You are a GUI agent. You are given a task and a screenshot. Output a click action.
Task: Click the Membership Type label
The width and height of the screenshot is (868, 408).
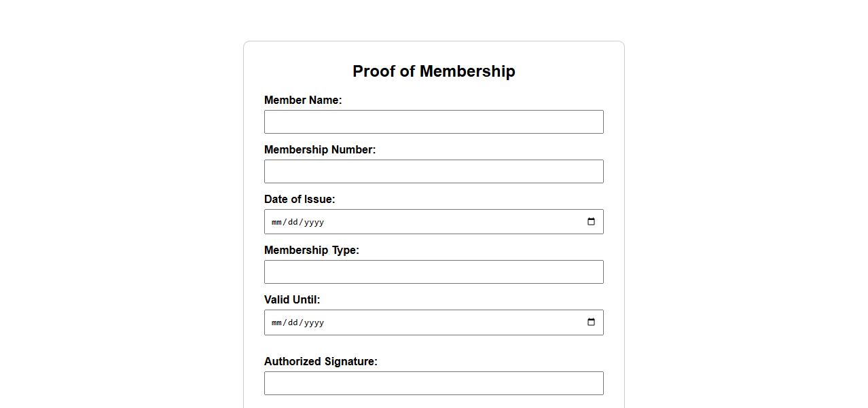click(x=311, y=251)
